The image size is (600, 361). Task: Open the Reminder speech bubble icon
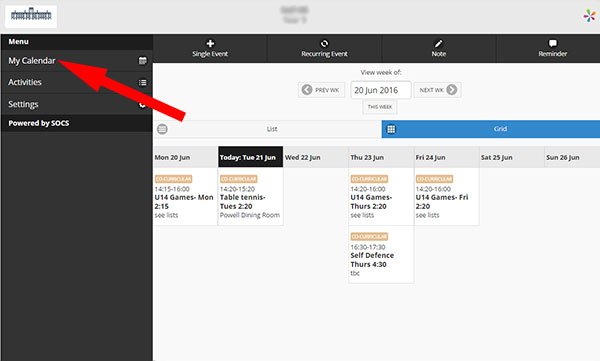(553, 43)
